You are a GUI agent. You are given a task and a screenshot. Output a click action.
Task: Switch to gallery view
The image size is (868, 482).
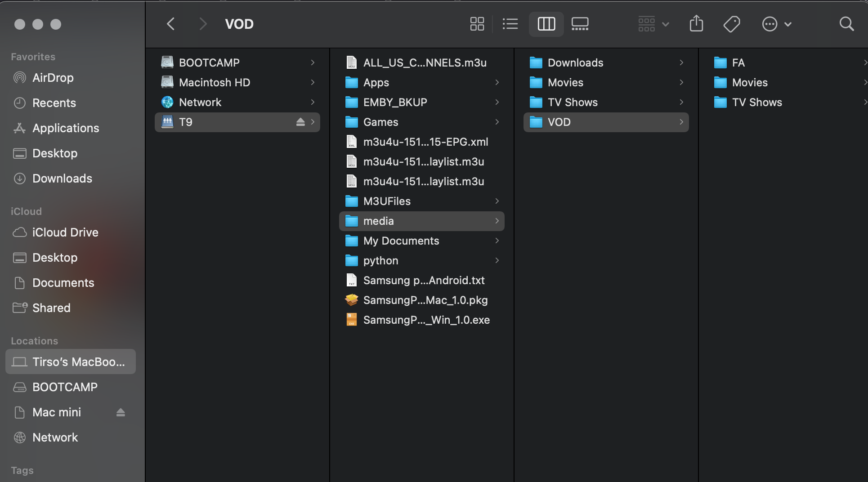coord(580,24)
